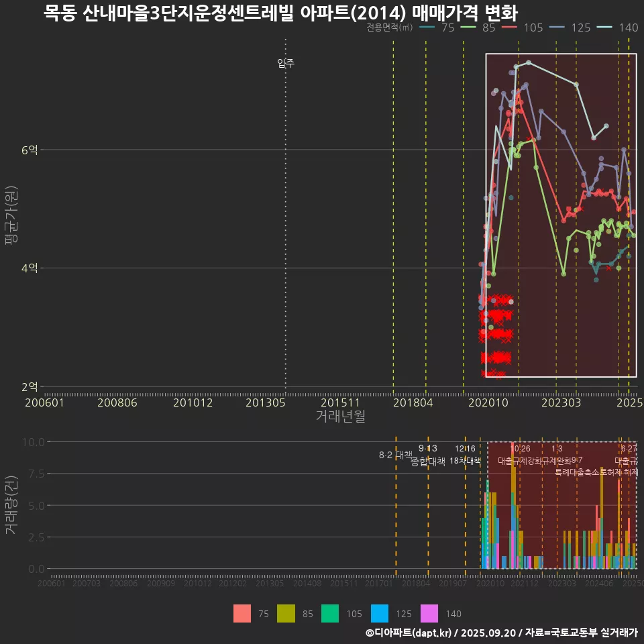Click the green 105 swatch in bottom legend

(331, 613)
